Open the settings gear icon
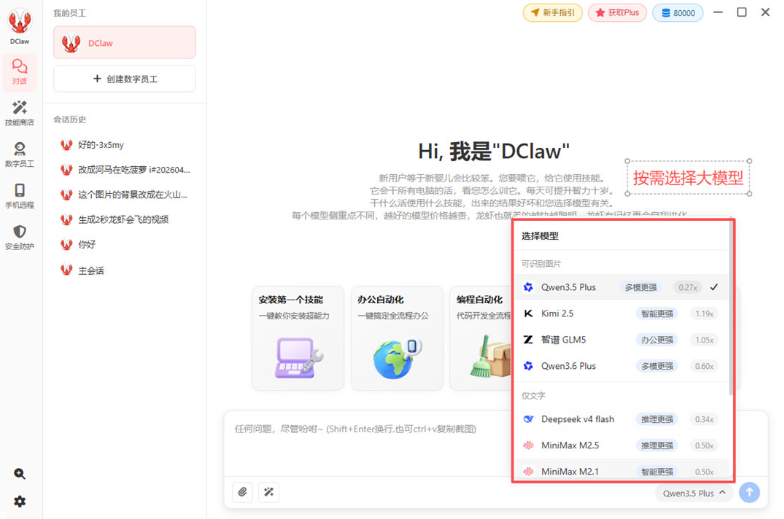Viewport: 784px width, 519px height. [x=20, y=501]
